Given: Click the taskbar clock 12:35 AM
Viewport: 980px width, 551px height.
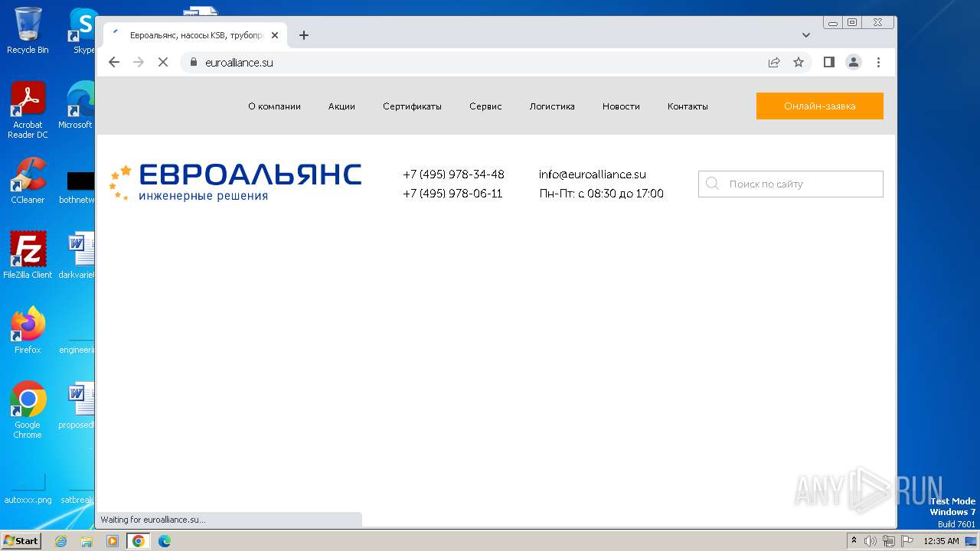Looking at the screenshot, I should pyautogui.click(x=941, y=541).
